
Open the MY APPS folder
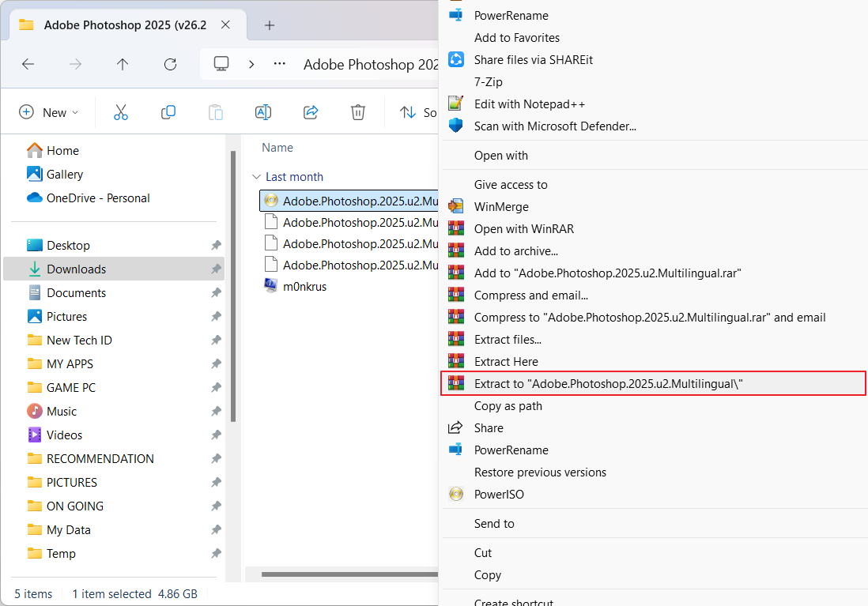coord(60,364)
